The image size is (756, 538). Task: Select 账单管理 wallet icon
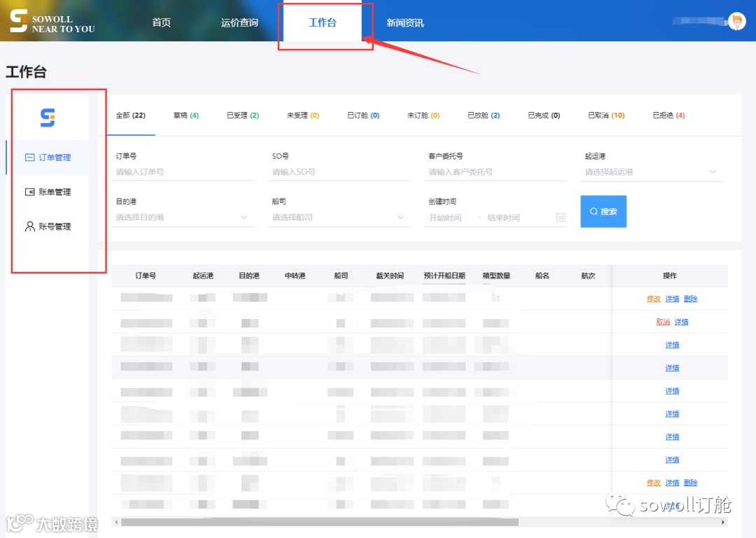tap(30, 192)
